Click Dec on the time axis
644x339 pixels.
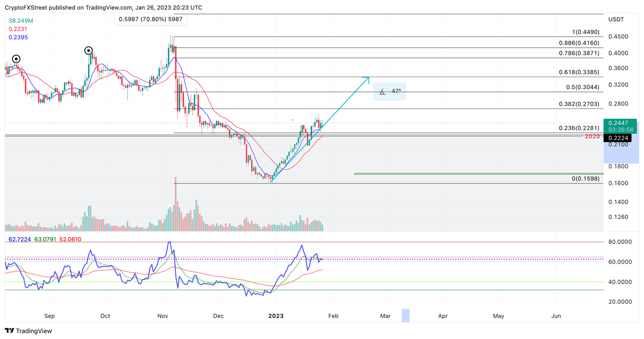(218, 316)
